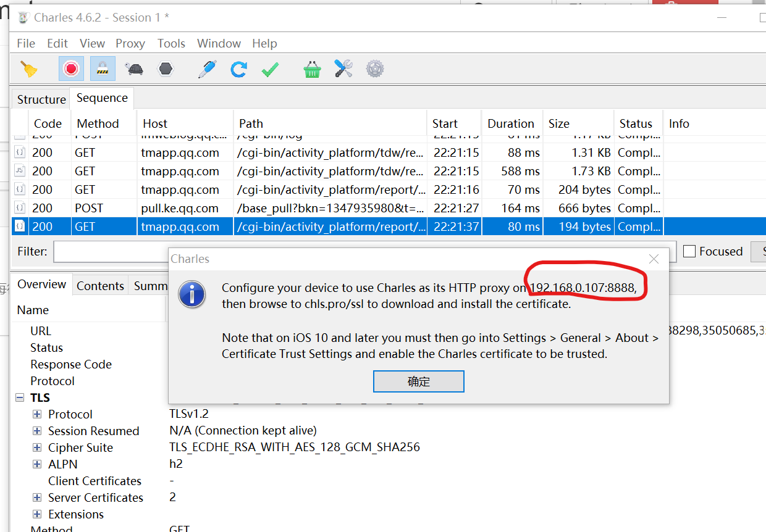Click the N/A (Connection kept alive) value
This screenshot has width=766, height=532.
point(243,431)
